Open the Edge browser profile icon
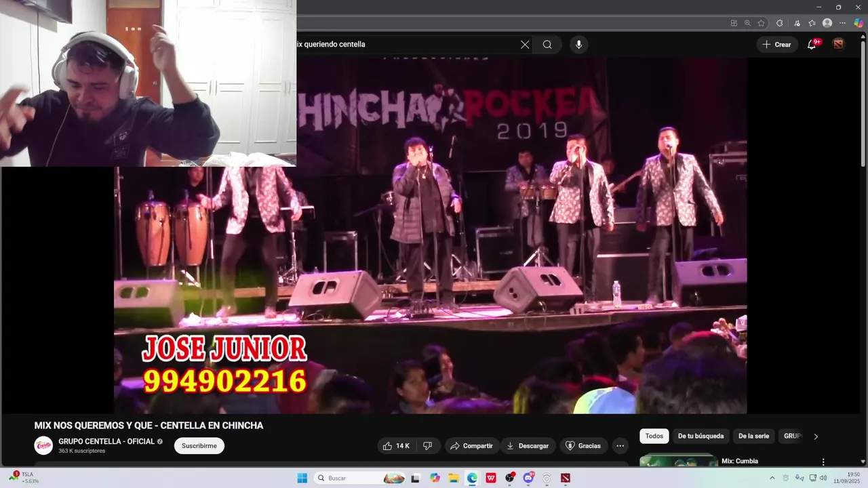Image resolution: width=868 pixels, height=488 pixels. pos(827,23)
